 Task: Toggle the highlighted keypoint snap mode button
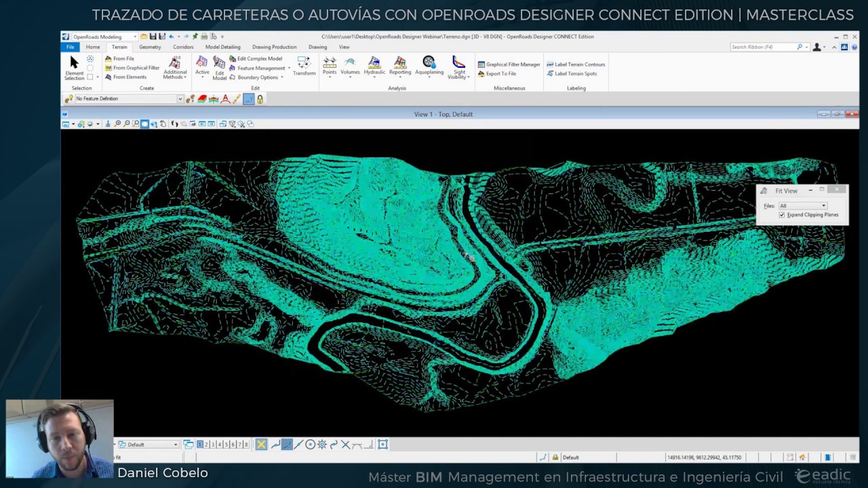(287, 445)
